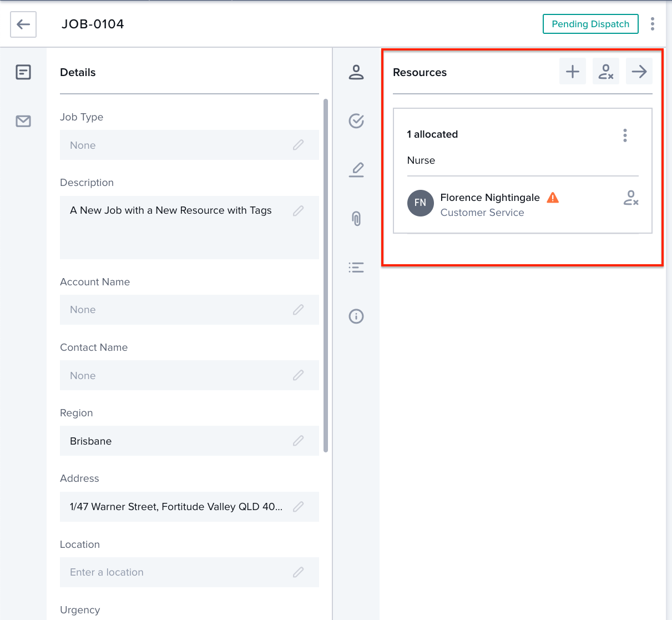Open the tasks checkmark icon
Viewport: 672px width, 620px height.
pos(356,121)
